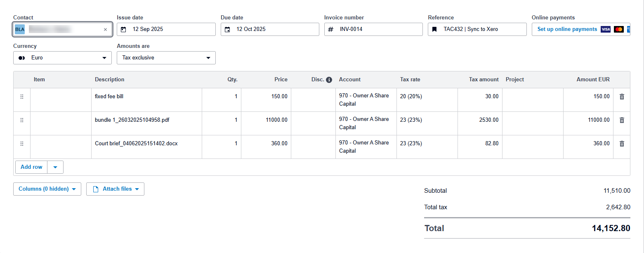Remove the Court brief line item

622,144
